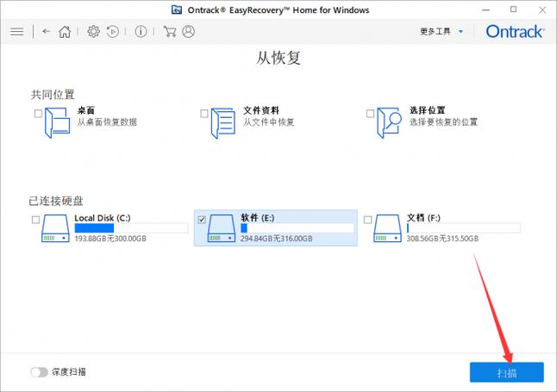Open the info icon
This screenshot has width=557, height=392.
(x=141, y=32)
